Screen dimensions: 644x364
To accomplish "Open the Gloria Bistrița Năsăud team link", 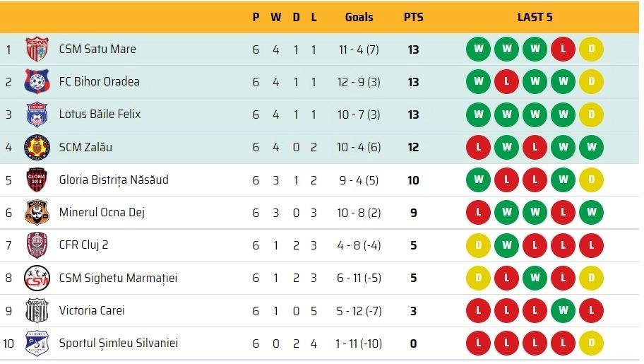I will pyautogui.click(x=114, y=180).
